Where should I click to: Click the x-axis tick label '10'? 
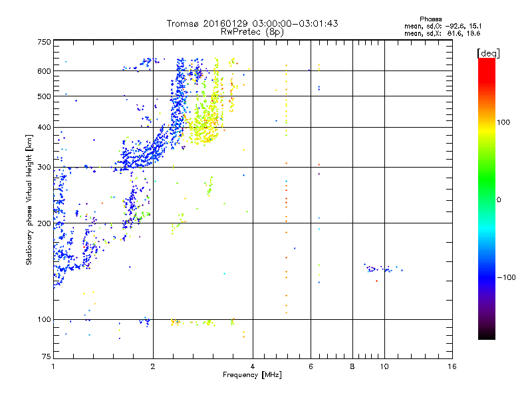coord(384,366)
